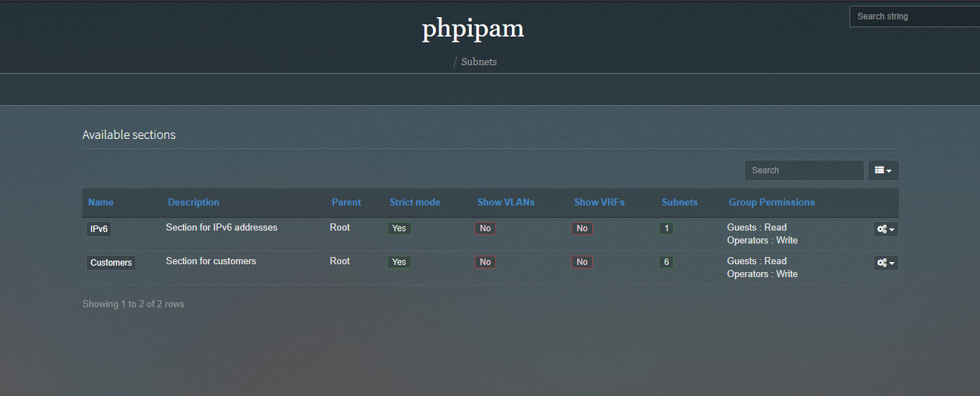
Task: Click the Show VRFs No badge for Customers
Action: pos(582,262)
